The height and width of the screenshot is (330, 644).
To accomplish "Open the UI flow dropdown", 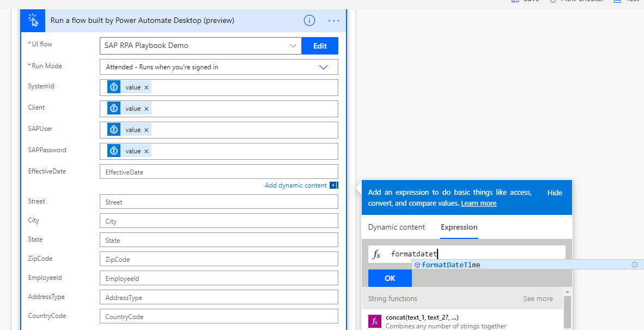I will pos(293,46).
